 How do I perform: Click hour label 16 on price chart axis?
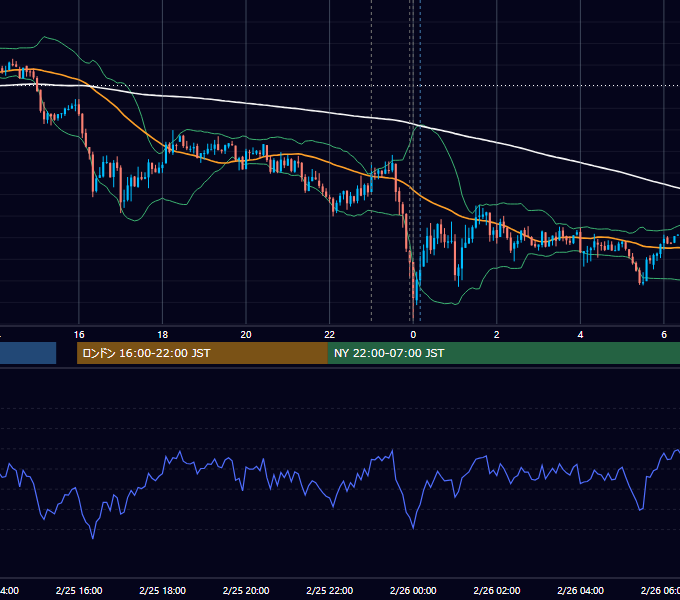click(79, 335)
